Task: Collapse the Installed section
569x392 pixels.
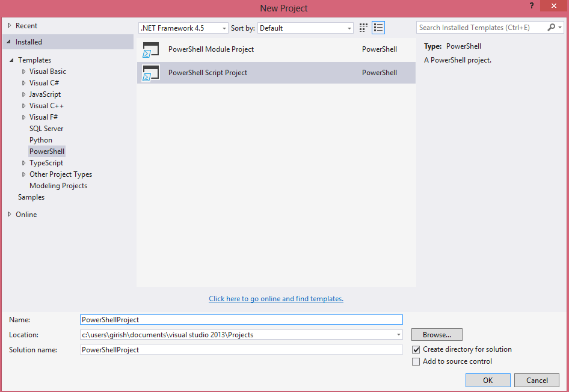Action: pos(8,42)
